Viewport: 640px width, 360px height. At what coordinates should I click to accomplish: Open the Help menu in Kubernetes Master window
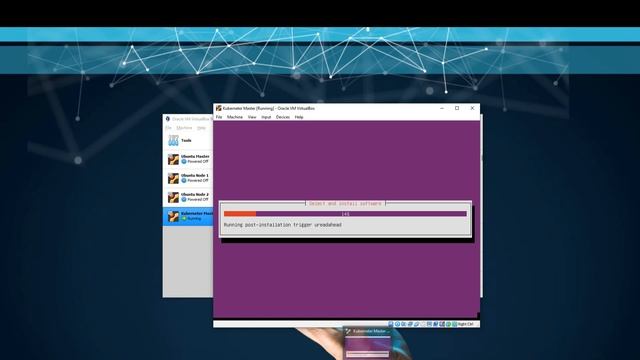click(x=299, y=117)
